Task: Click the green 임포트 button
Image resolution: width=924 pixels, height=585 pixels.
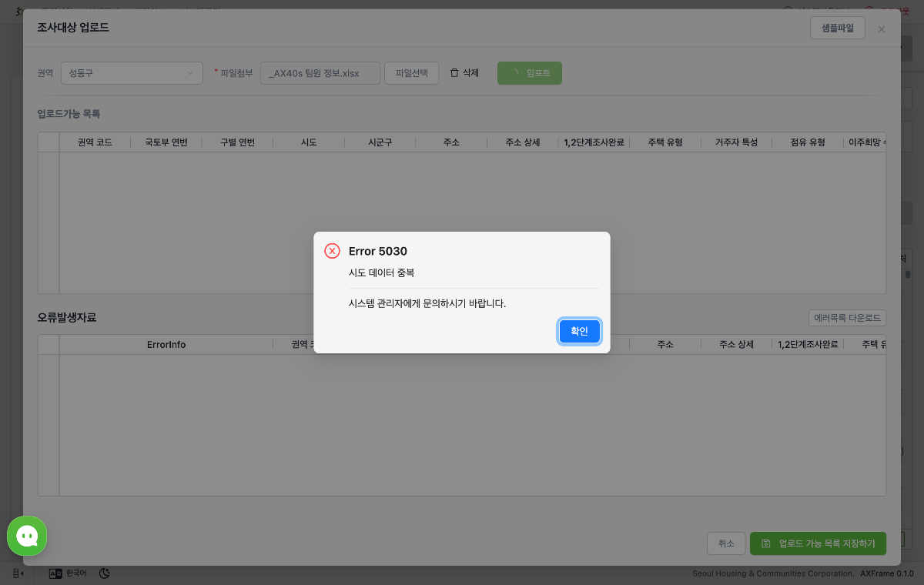Action: [530, 73]
